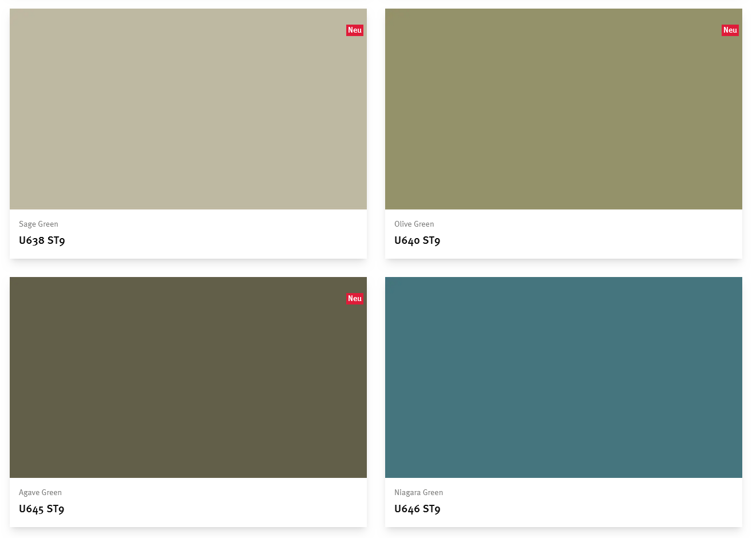
Task: Select the Niagara Green color swatch
Action: (x=564, y=377)
